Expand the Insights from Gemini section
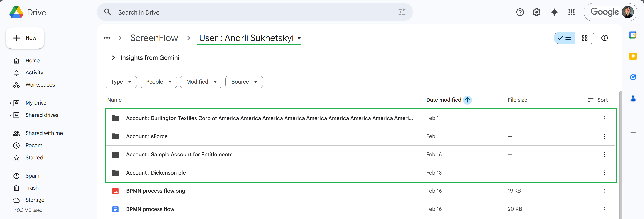644x219 pixels. [113, 57]
